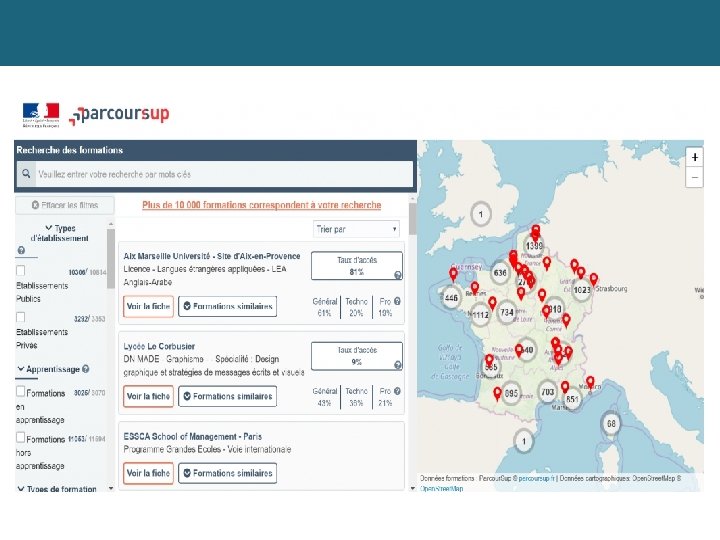The image size is (720, 540).
Task: Zoom out on the map
Action: (695, 177)
